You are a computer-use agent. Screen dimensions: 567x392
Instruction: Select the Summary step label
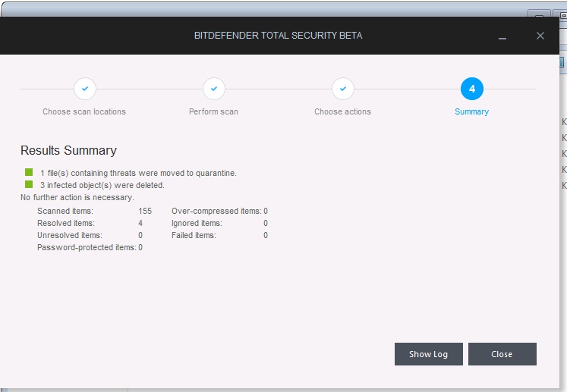(x=471, y=111)
